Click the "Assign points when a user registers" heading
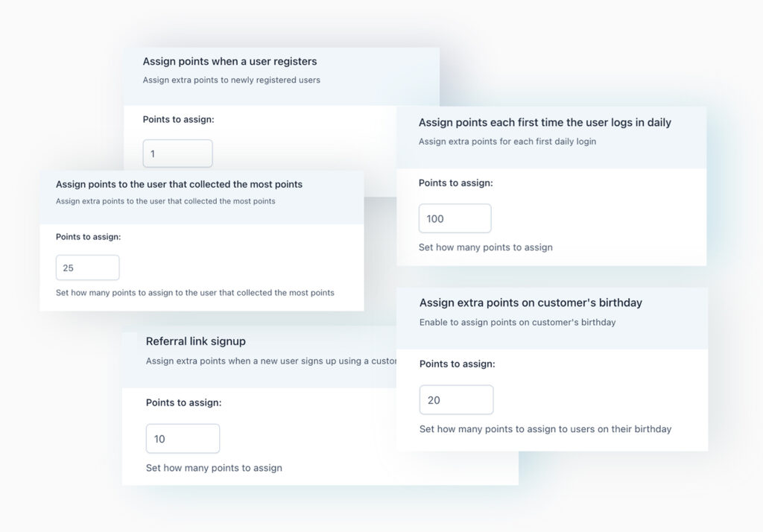Image resolution: width=763 pixels, height=532 pixels. [229, 61]
